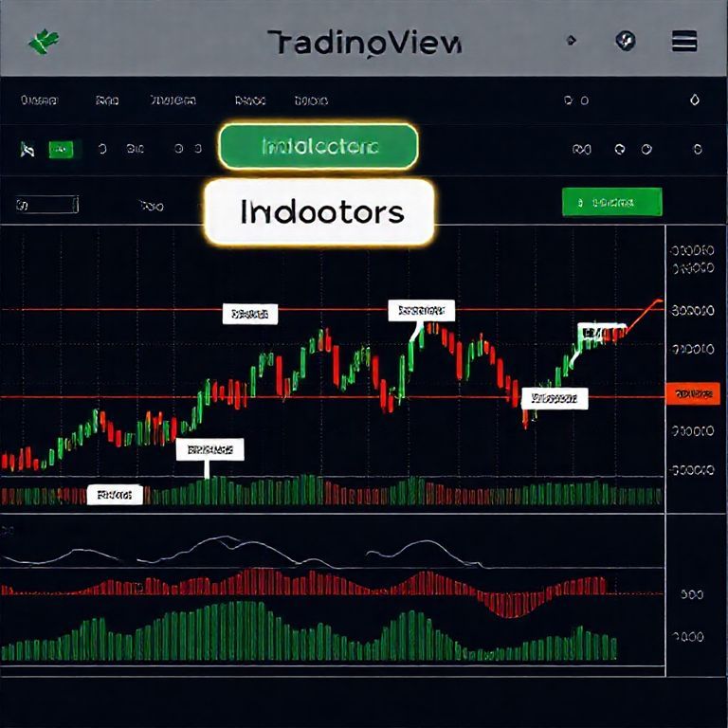Open the first menu item in the menu row
Viewport: 728px width, 728px height.
click(x=39, y=100)
